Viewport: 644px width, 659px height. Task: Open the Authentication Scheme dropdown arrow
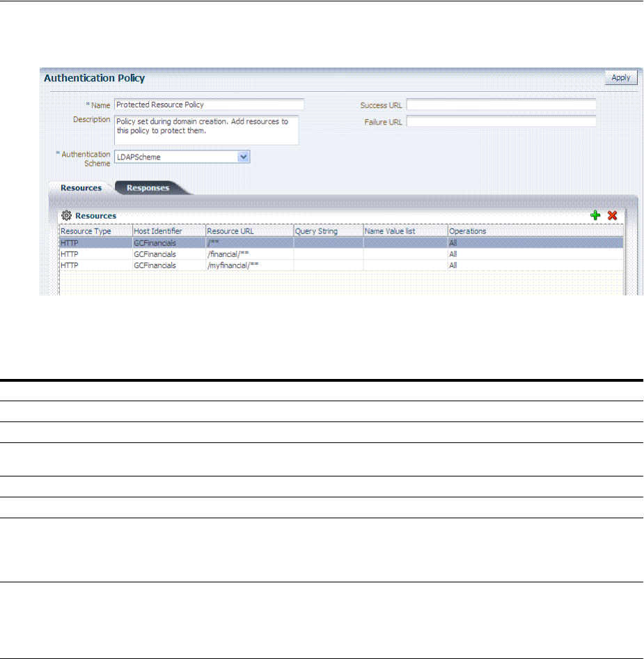click(x=244, y=157)
